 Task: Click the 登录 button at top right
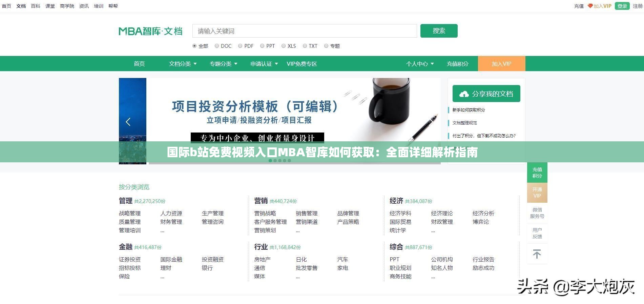[x=622, y=6]
